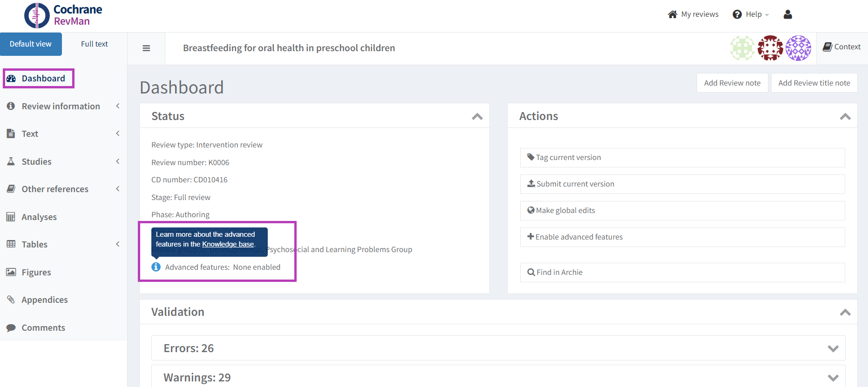
Task: Go to My reviews home
Action: click(693, 14)
